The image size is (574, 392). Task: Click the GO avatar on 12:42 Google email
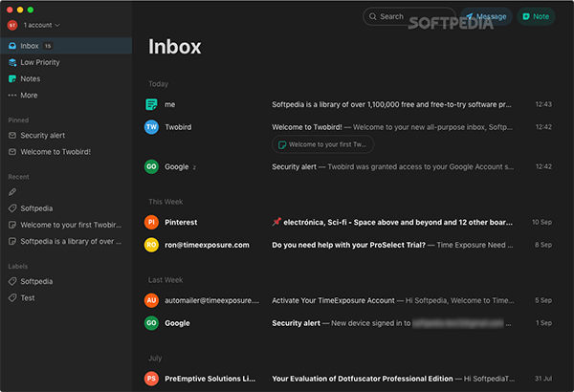pyautogui.click(x=151, y=166)
